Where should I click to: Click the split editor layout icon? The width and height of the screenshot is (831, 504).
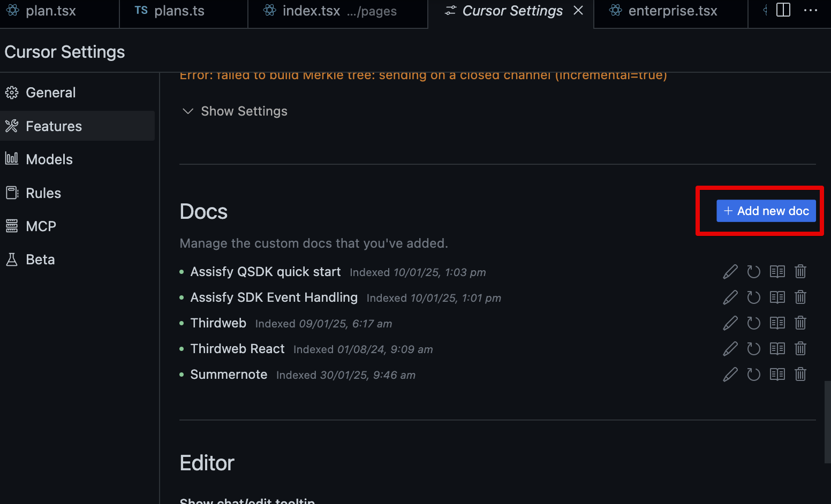coord(783,10)
